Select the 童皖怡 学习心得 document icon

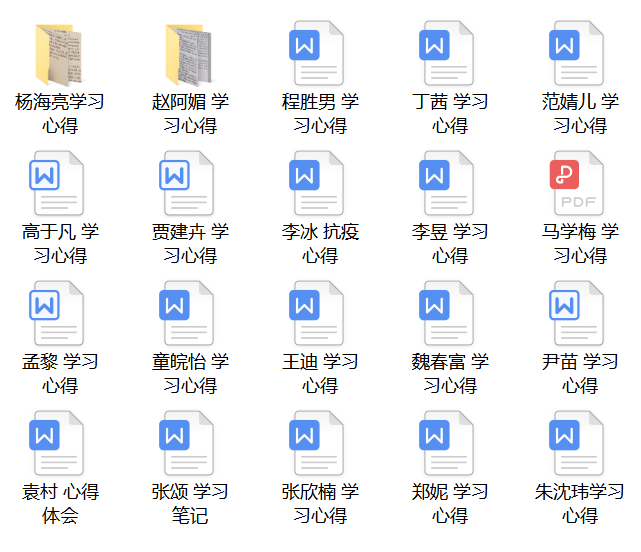click(x=186, y=313)
